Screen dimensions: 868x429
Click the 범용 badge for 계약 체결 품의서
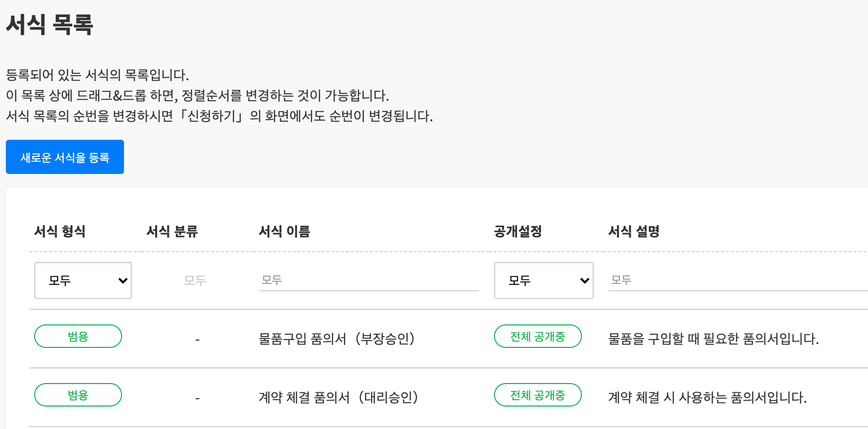(x=78, y=395)
